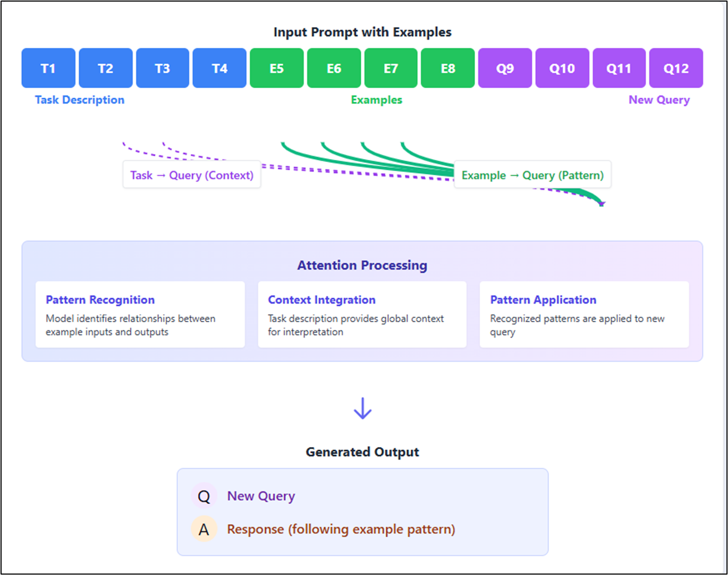Click the blue T1 token block
728x575 pixels.
point(48,68)
